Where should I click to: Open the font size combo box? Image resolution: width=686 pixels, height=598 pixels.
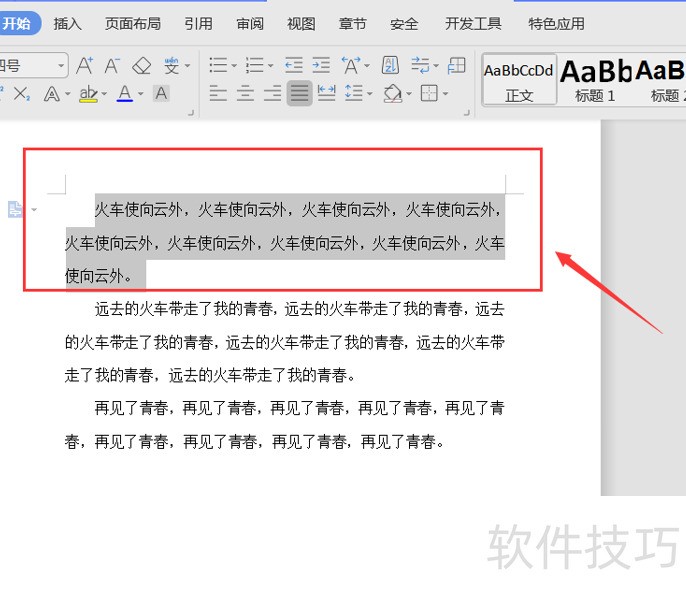point(33,66)
